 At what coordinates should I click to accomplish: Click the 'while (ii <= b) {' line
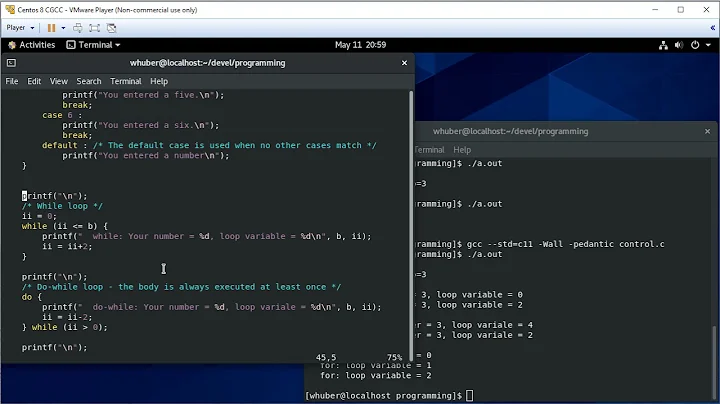(65, 226)
